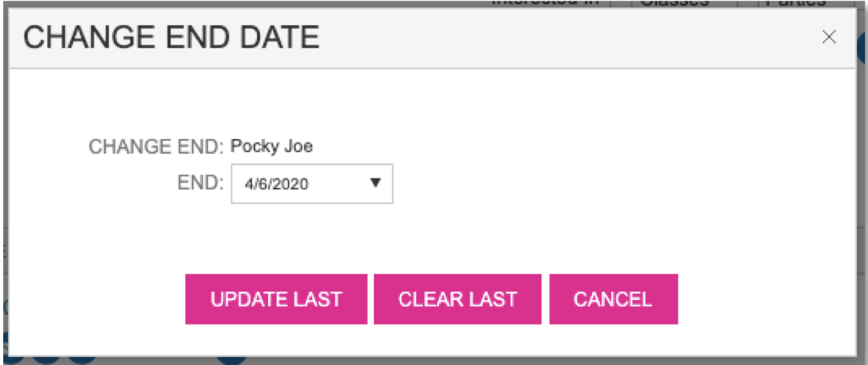The image size is (868, 365).
Task: Click the partially hidden Parties column header
Action: pos(795,4)
